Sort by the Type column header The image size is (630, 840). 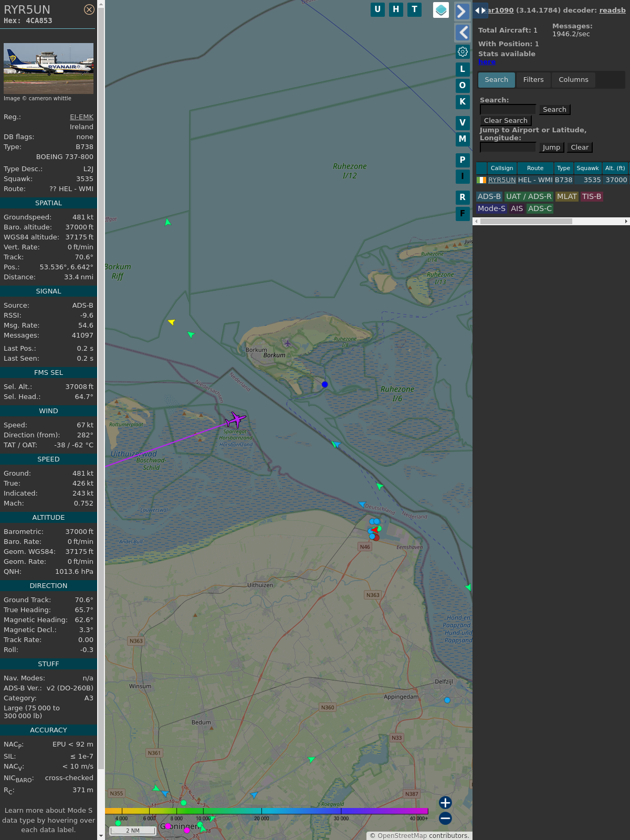[563, 168]
